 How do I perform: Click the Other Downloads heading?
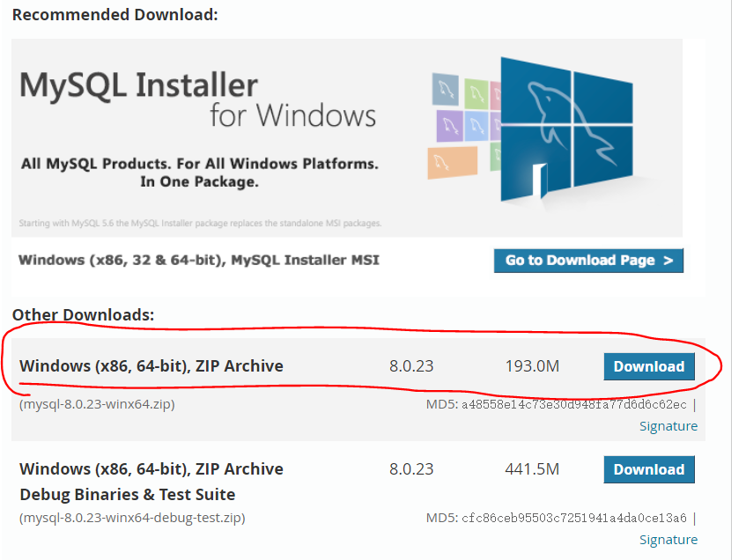click(84, 315)
